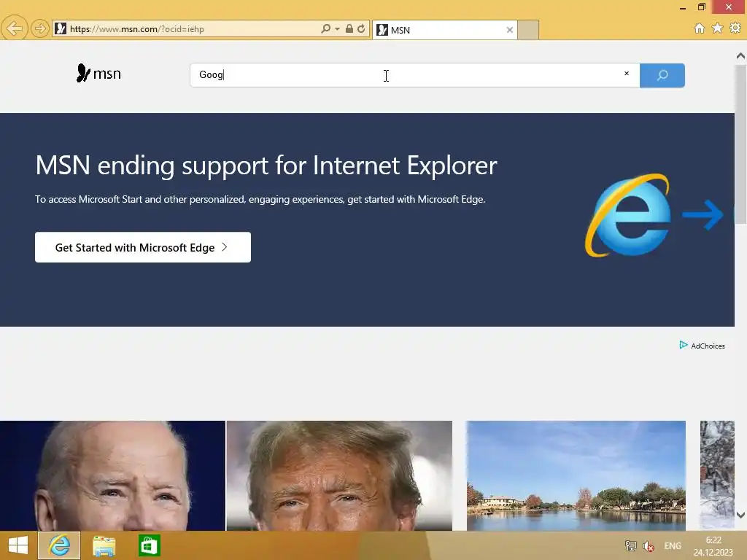
Task: Click the network status tray icon
Action: coord(631,545)
